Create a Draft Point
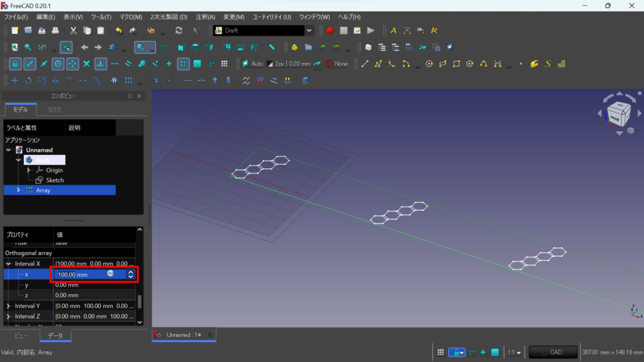 pyautogui.click(x=521, y=63)
